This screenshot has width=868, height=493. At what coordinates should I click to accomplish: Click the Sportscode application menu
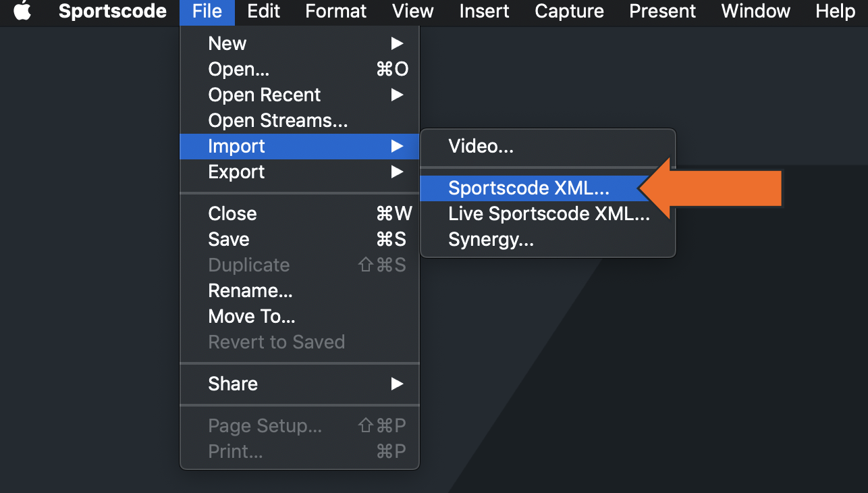pyautogui.click(x=112, y=11)
